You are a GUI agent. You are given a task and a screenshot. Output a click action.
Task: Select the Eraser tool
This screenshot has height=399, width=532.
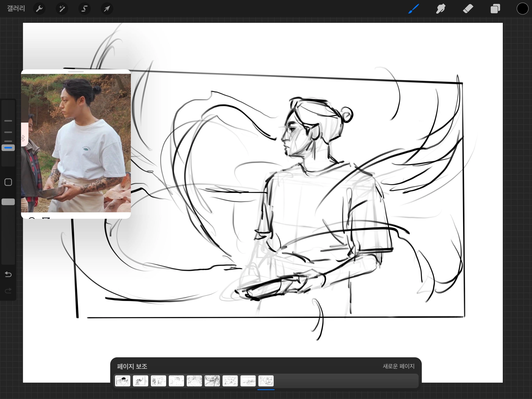pyautogui.click(x=468, y=9)
